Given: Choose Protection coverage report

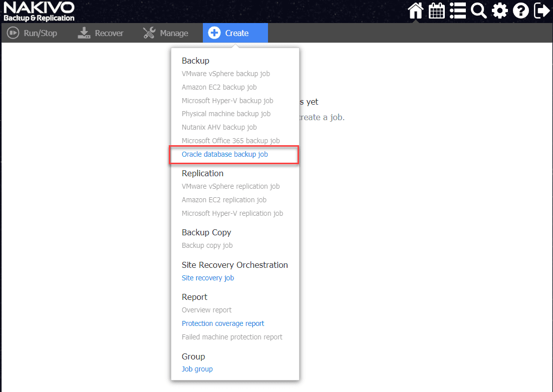Looking at the screenshot, I should click(x=223, y=323).
